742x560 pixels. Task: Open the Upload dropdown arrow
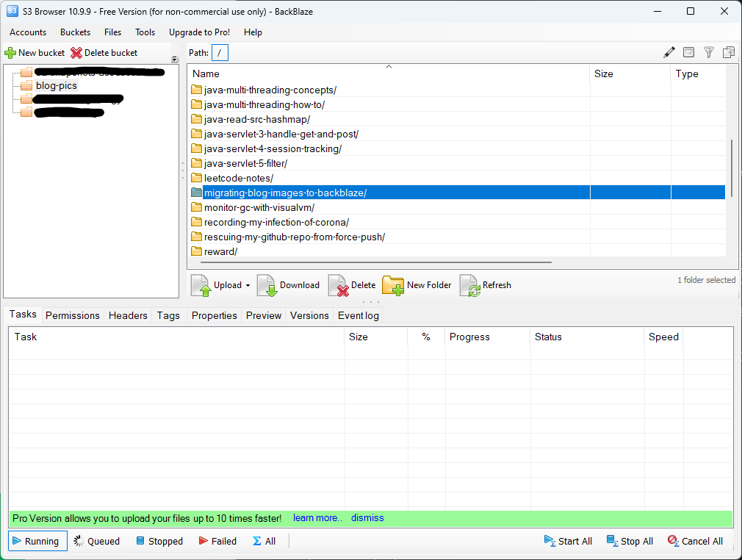[248, 286]
